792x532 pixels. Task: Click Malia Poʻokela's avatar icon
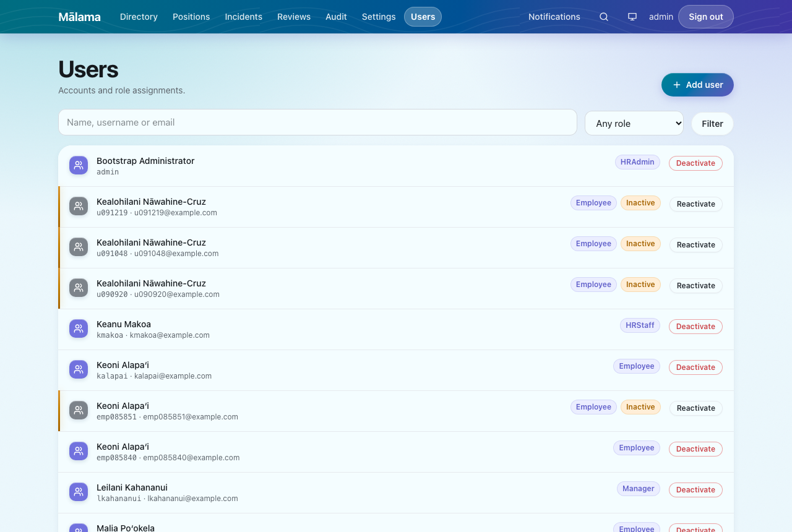click(79, 528)
